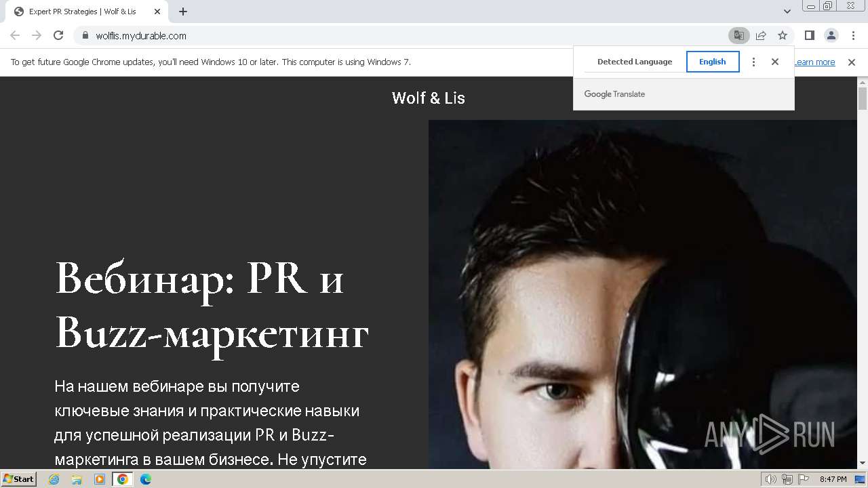Click the Google Translate icon in address bar

tap(739, 35)
